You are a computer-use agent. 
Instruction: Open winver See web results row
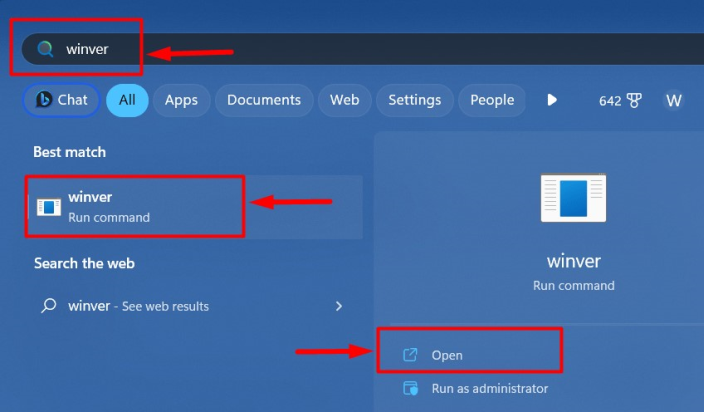point(192,306)
